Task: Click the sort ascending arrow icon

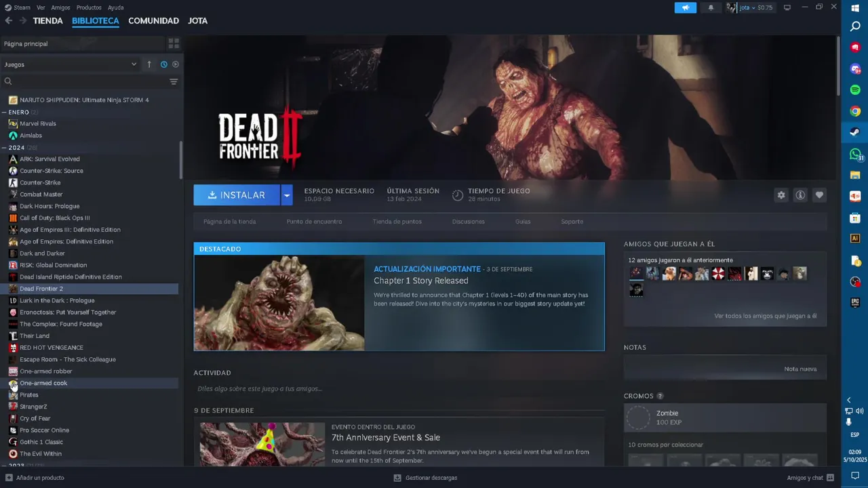Action: coord(149,64)
